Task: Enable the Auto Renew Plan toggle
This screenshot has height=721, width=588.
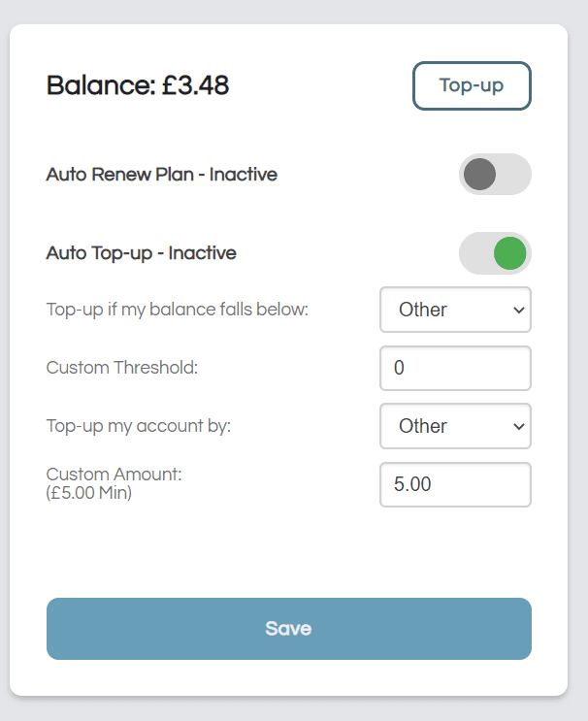Action: tap(495, 175)
